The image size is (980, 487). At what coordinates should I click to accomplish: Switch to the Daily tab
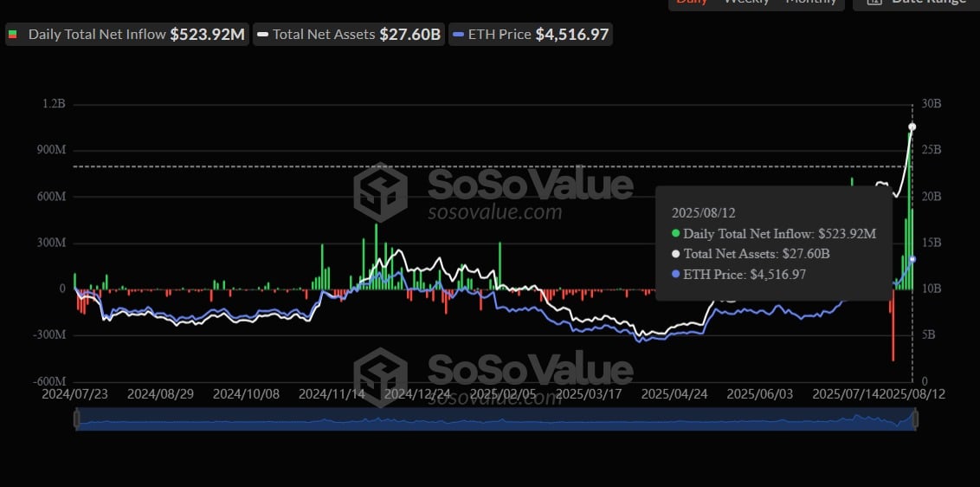pos(692,3)
